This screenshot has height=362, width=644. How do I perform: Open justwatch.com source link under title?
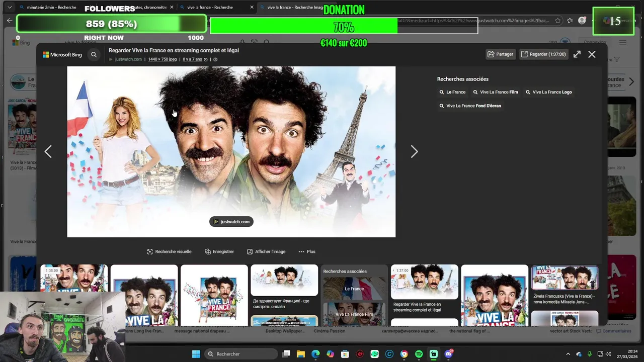pyautogui.click(x=128, y=59)
